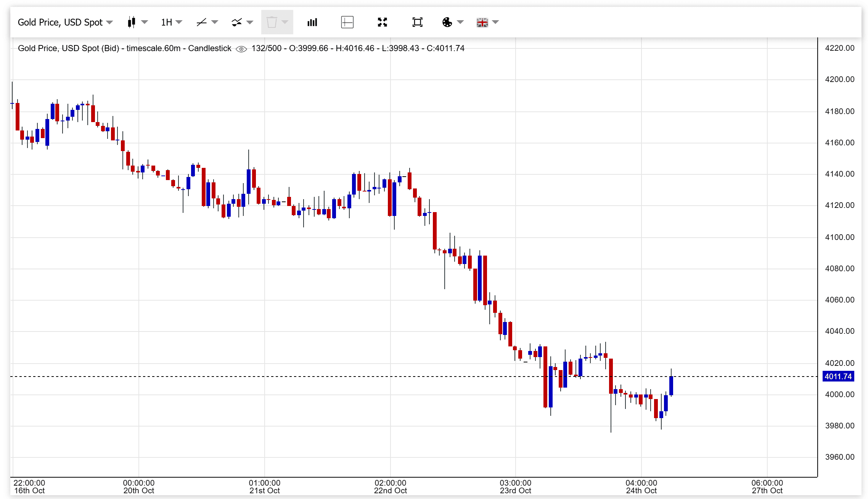The width and height of the screenshot is (868, 499).
Task: Open the color palette theme icon
Action: [x=447, y=22]
